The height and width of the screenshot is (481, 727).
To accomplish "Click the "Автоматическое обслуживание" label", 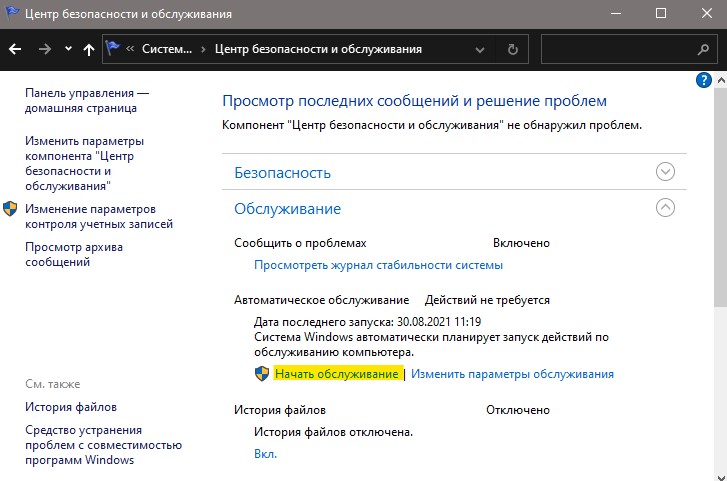I will pos(321,300).
